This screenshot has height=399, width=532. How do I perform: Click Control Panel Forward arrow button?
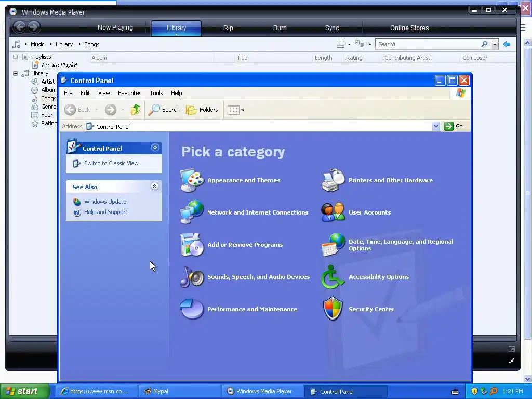111,110
